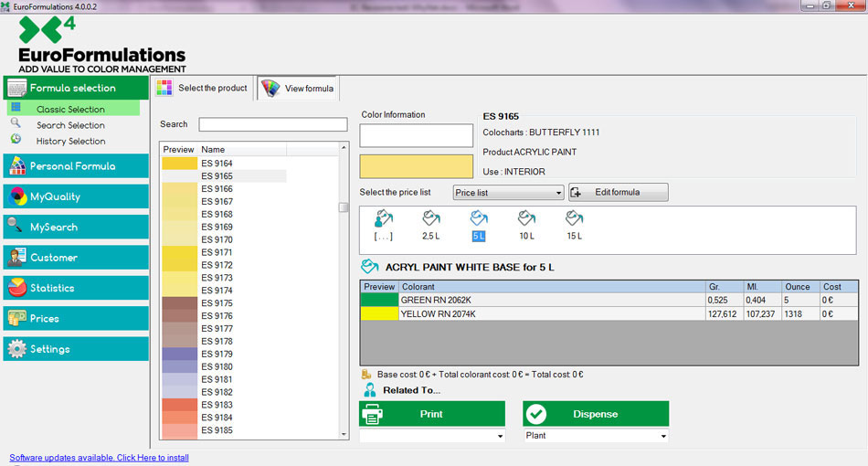Click the list scroll up arrow
The height and width of the screenshot is (466, 868).
[x=344, y=147]
